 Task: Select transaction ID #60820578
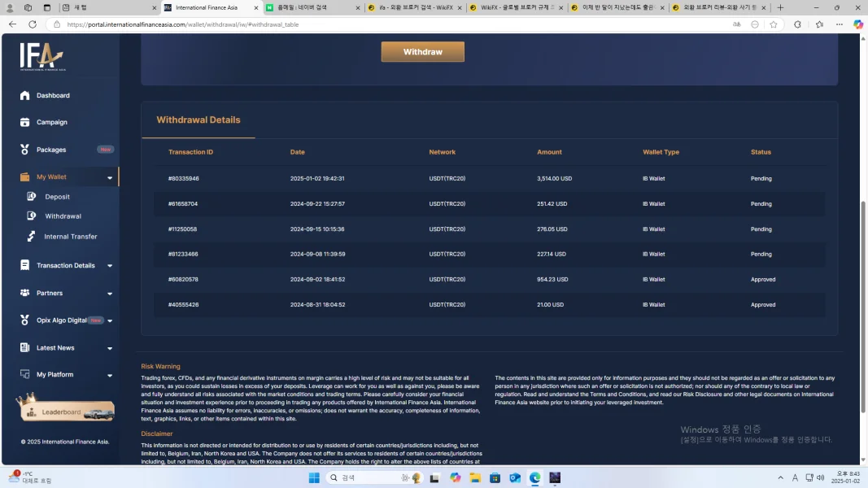click(x=183, y=280)
